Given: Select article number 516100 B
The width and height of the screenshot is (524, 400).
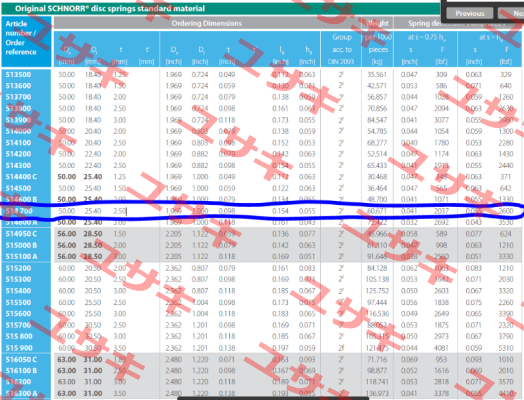Looking at the screenshot, I should coord(21,371).
